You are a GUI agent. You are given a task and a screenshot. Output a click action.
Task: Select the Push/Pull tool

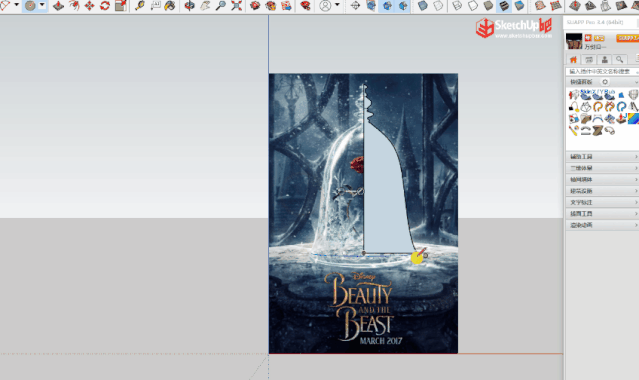click(58, 6)
